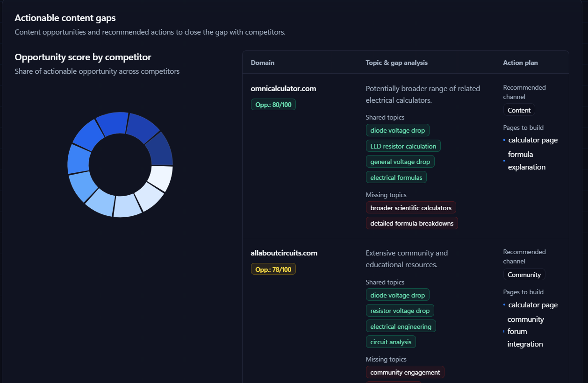588x383 pixels.
Task: Click omnicalculator's calculator page item
Action: coord(533,140)
